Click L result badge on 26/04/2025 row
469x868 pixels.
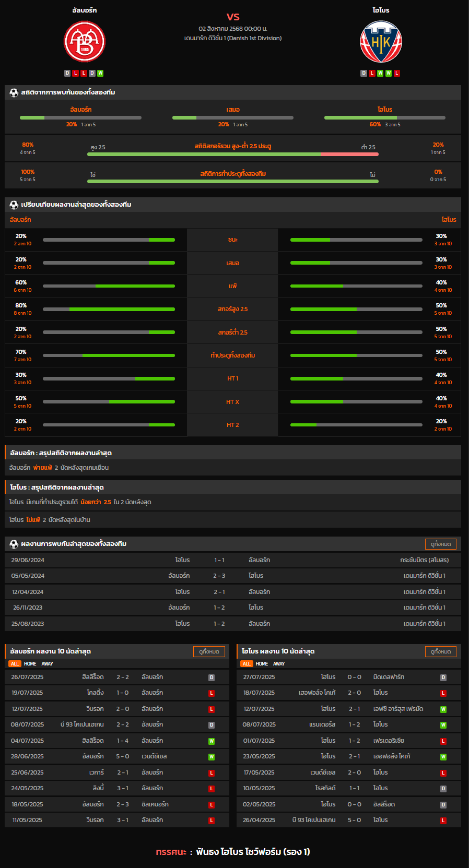pos(443,821)
